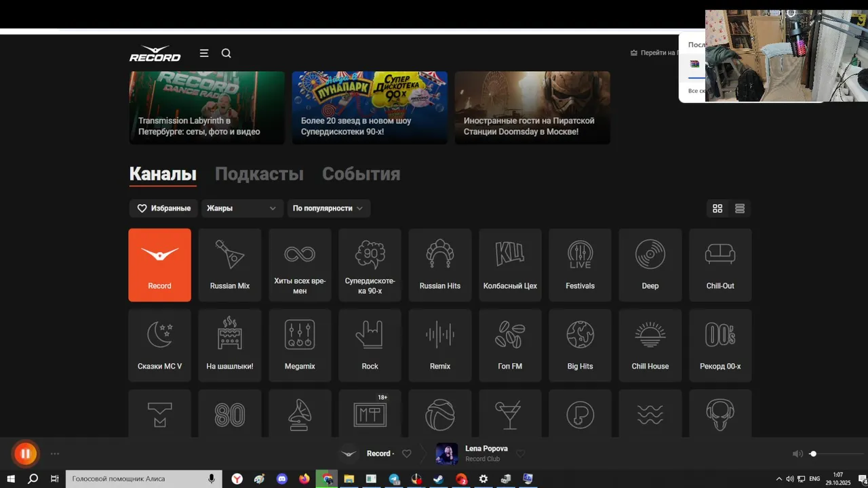Like the Lena Popova track

(521, 454)
